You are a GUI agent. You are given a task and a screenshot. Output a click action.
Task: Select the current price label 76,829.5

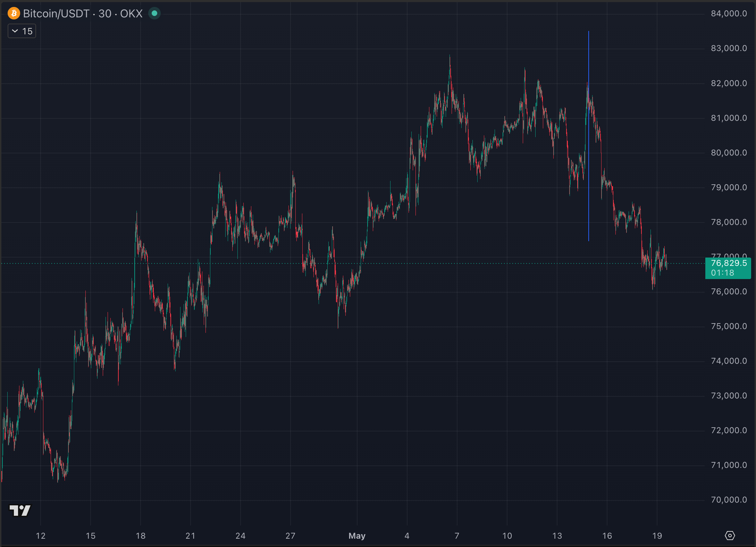pyautogui.click(x=728, y=263)
